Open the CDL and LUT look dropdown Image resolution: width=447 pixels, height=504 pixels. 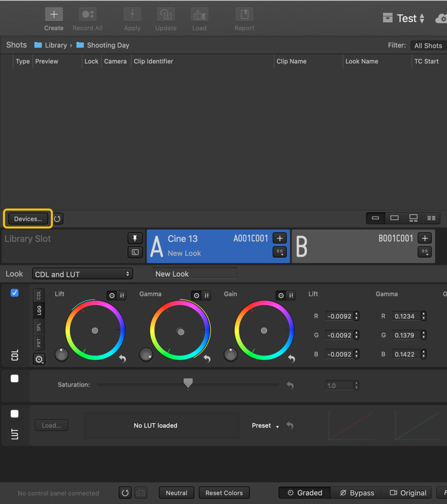pos(82,274)
